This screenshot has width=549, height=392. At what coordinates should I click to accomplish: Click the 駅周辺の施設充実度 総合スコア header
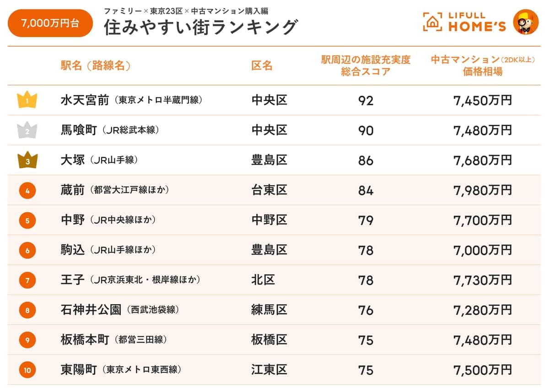pyautogui.click(x=366, y=65)
